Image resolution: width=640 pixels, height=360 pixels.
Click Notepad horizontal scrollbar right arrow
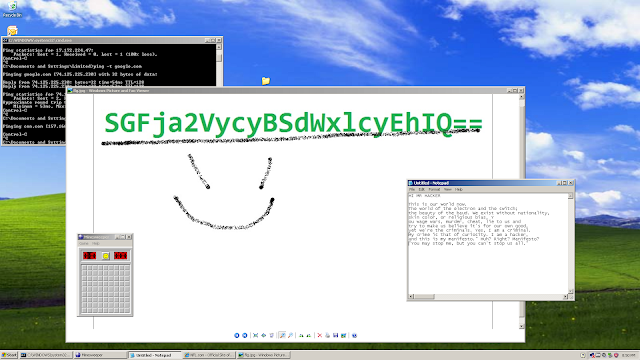[x=566, y=297]
